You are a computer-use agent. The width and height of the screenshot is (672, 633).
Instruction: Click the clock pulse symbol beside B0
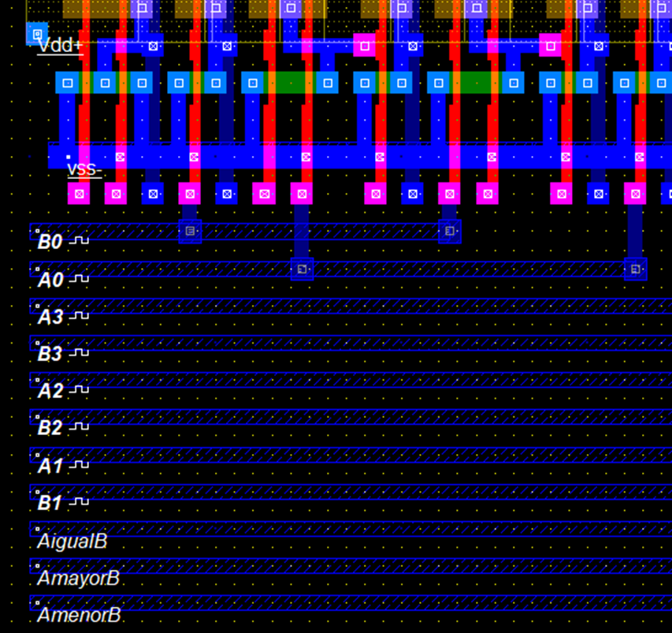(x=80, y=240)
